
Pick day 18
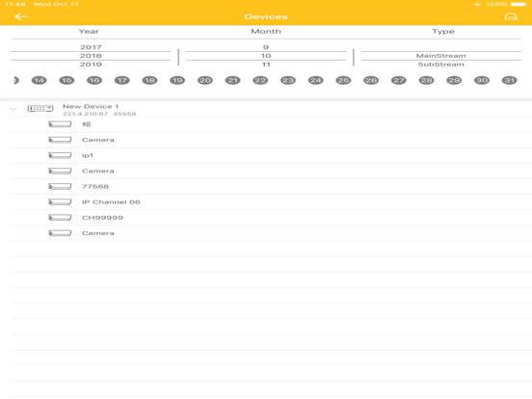pos(149,80)
